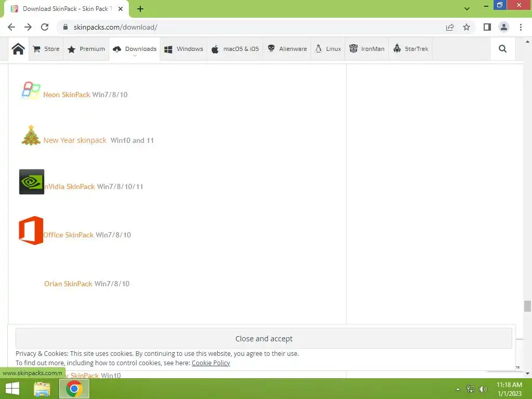
Task: Open the Neon SkinPack link
Action: click(x=66, y=95)
